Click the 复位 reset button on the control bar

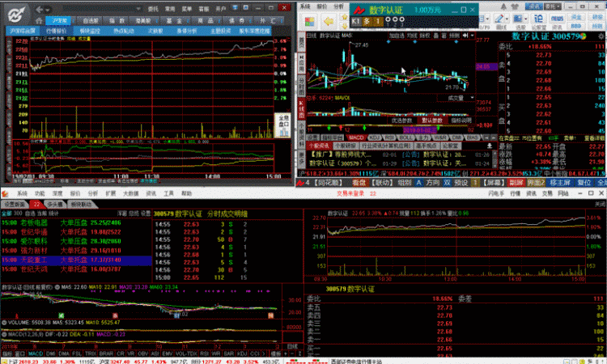click(x=584, y=183)
